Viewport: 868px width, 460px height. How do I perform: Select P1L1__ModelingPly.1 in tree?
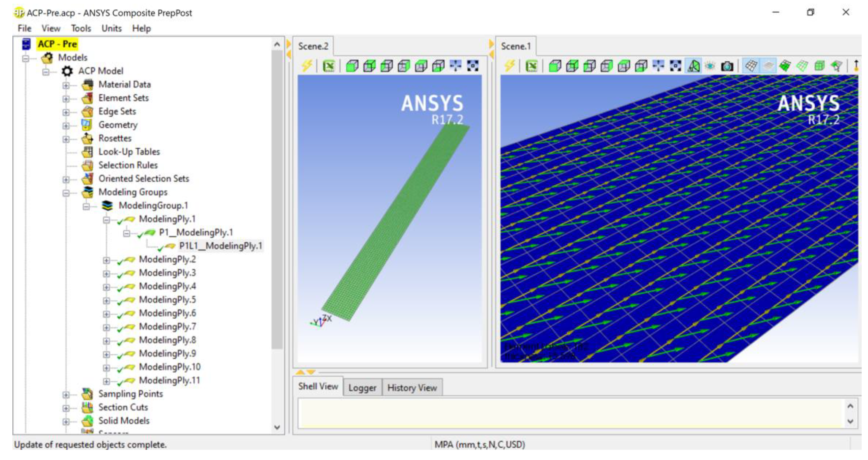220,246
